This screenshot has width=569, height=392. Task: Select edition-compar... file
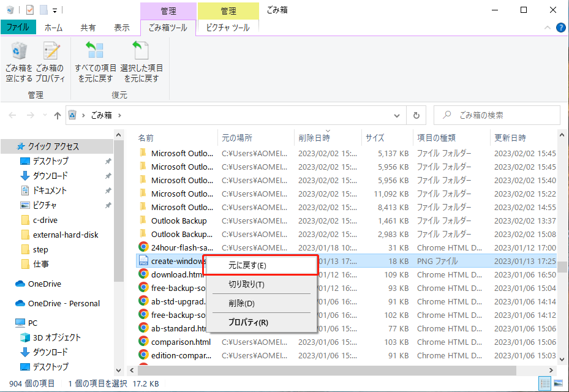pyautogui.click(x=347, y=355)
